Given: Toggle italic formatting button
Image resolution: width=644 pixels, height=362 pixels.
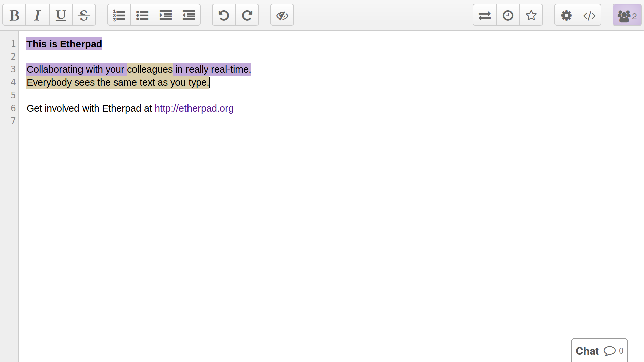Looking at the screenshot, I should click(x=38, y=15).
